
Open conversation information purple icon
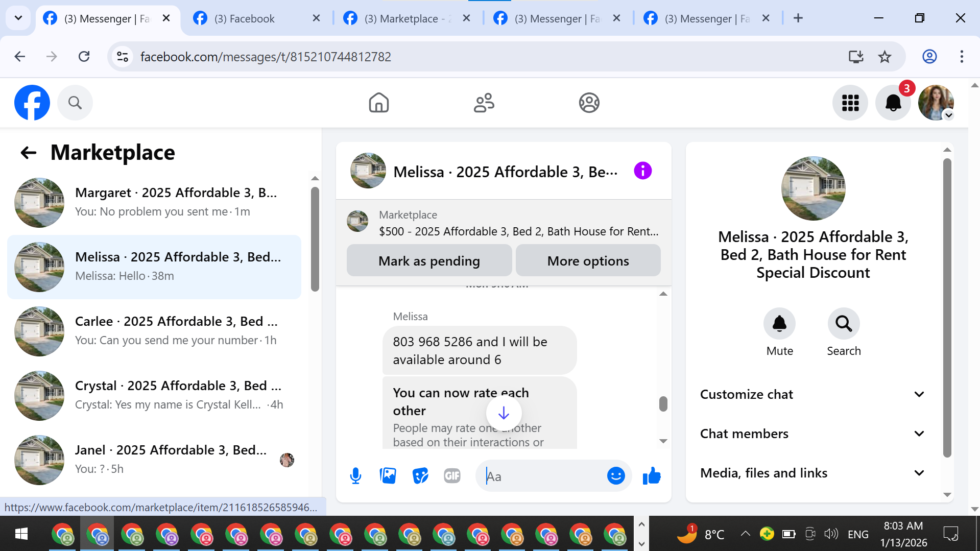(643, 171)
